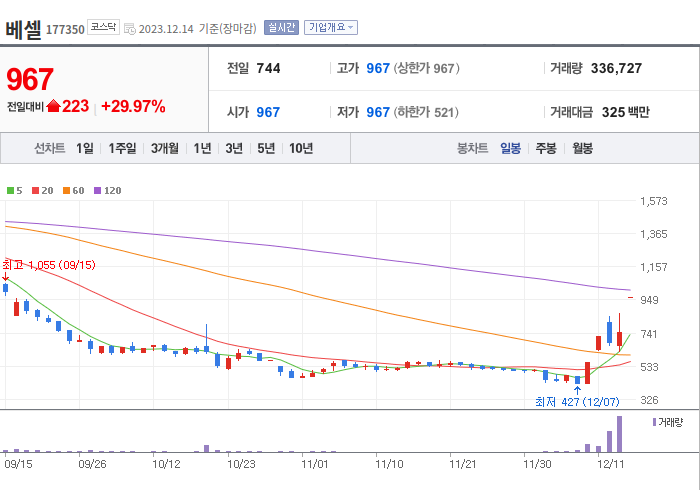
Task: Click the 12/11 date axis label
Action: pyautogui.click(x=611, y=464)
